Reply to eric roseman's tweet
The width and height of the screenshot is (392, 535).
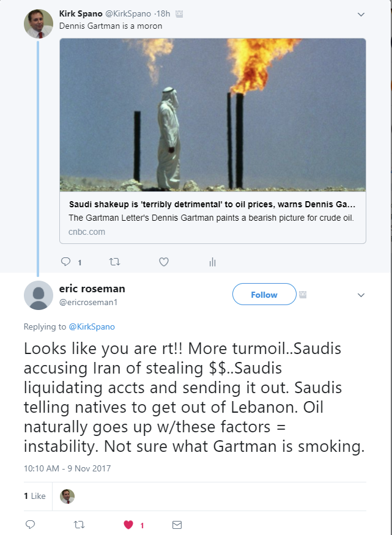pos(31,525)
